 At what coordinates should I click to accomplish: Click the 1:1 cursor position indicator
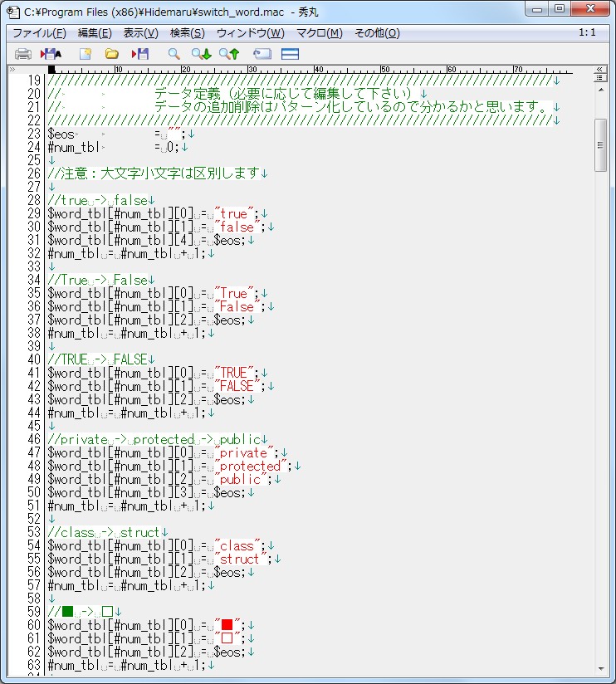pyautogui.click(x=587, y=32)
